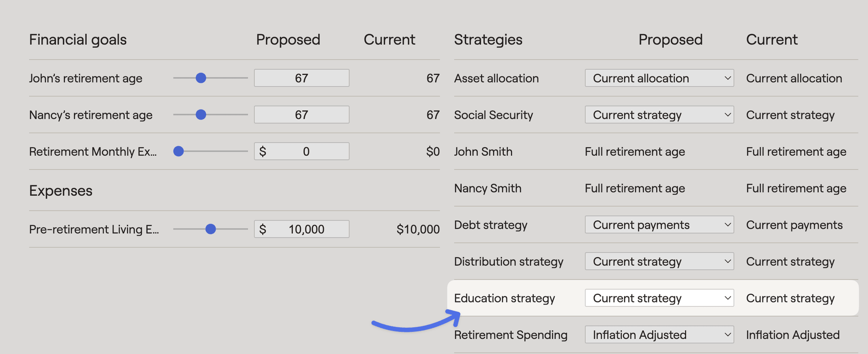Click the Expenses section heading

click(61, 191)
